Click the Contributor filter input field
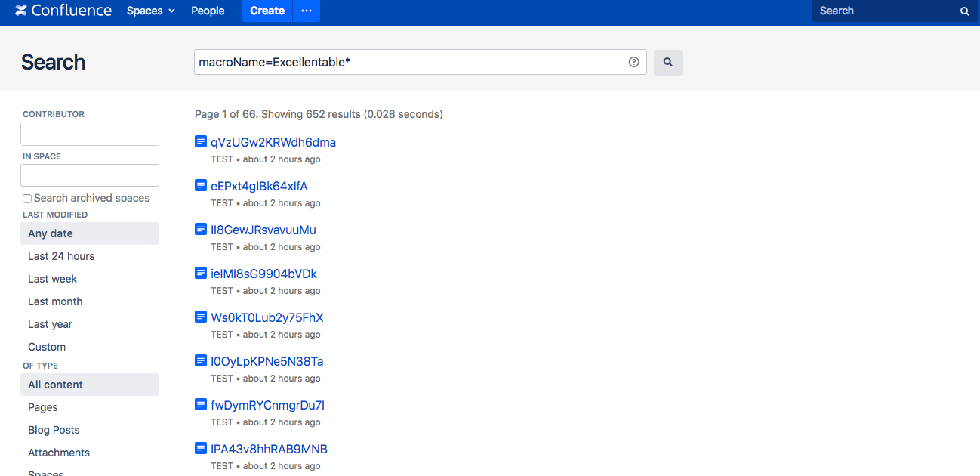The image size is (980, 476). 90,134
